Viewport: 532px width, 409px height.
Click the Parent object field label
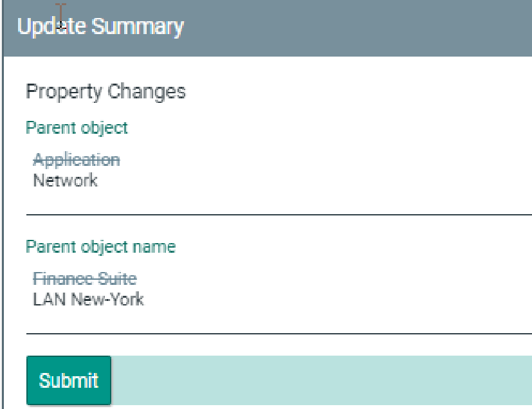[77, 127]
